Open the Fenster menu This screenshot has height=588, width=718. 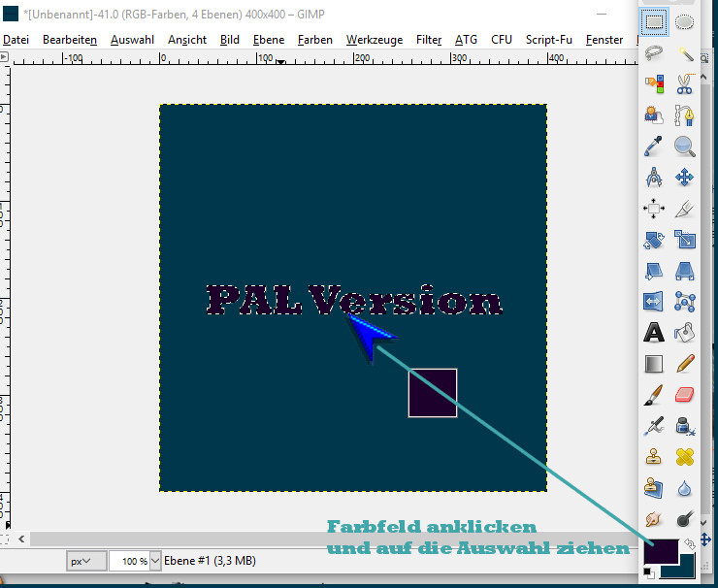point(604,40)
